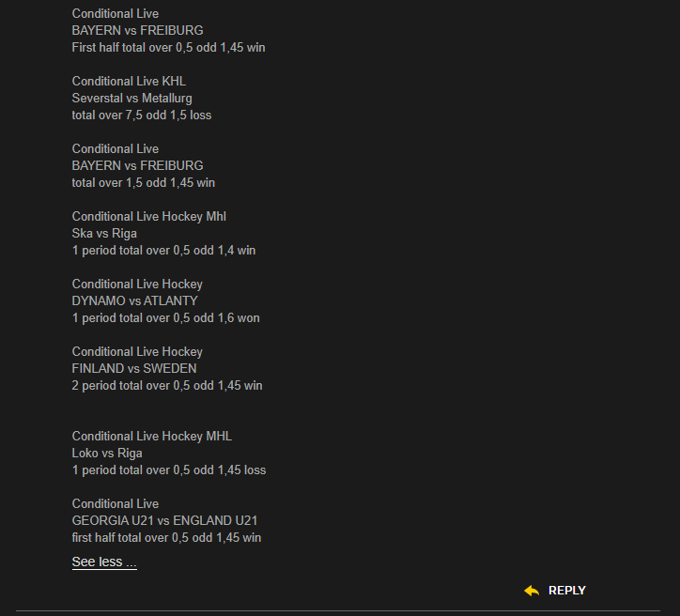Viewport: 680px width, 616px height.
Task: Click the 1 period odd 1,6 won line
Action: tap(165, 317)
